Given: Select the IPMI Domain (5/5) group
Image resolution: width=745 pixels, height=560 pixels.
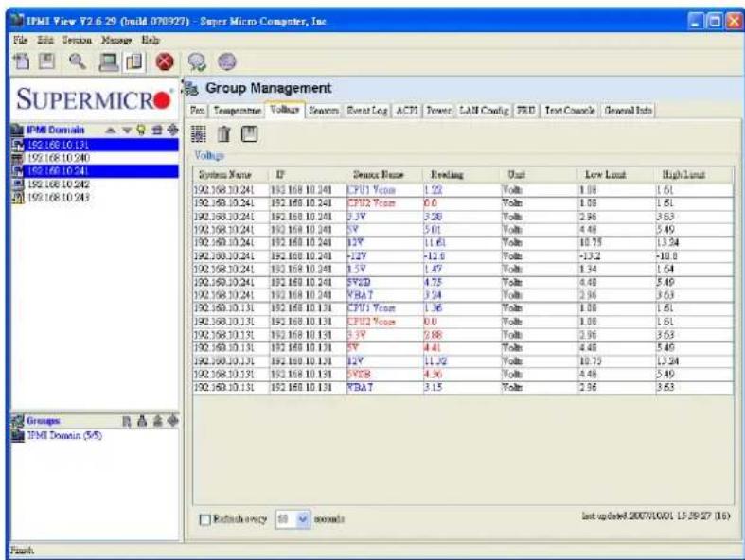Looking at the screenshot, I should coord(64,435).
